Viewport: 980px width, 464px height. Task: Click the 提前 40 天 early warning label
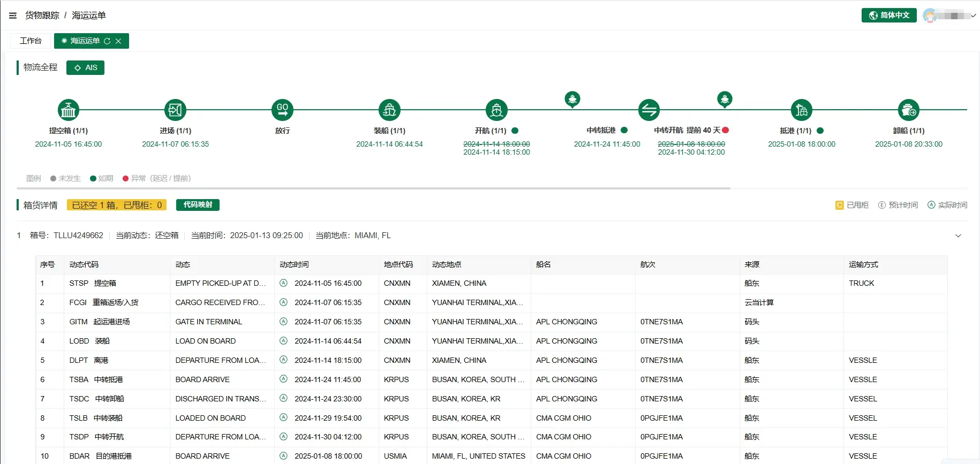tap(703, 130)
